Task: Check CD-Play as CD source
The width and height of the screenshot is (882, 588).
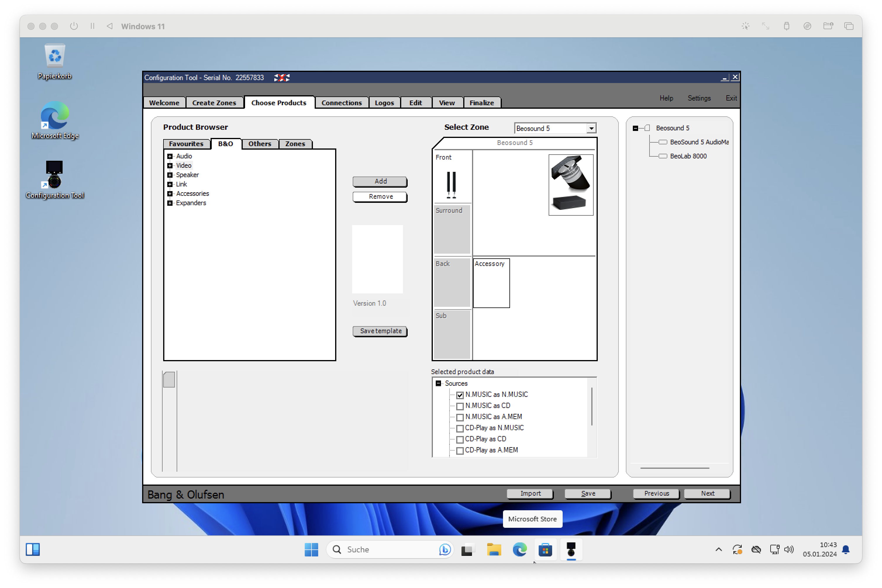Action: [460, 440]
